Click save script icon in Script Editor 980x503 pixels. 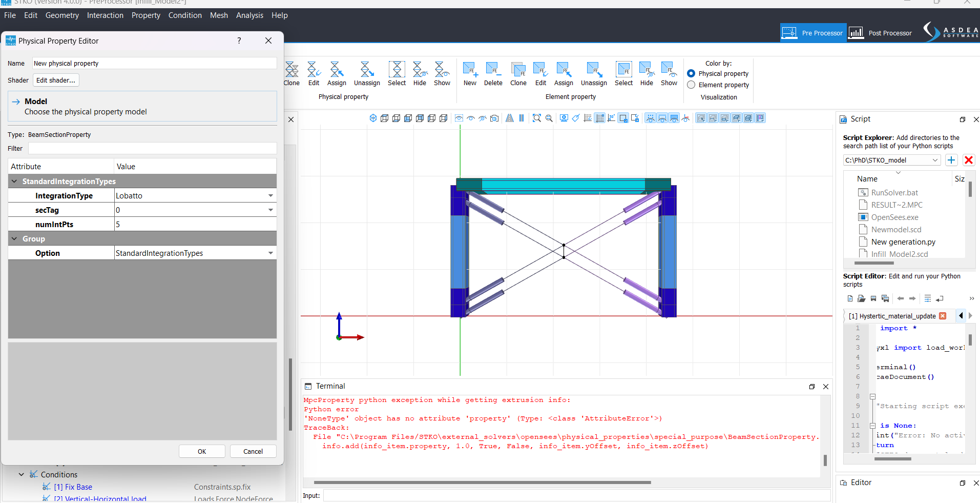(873, 298)
